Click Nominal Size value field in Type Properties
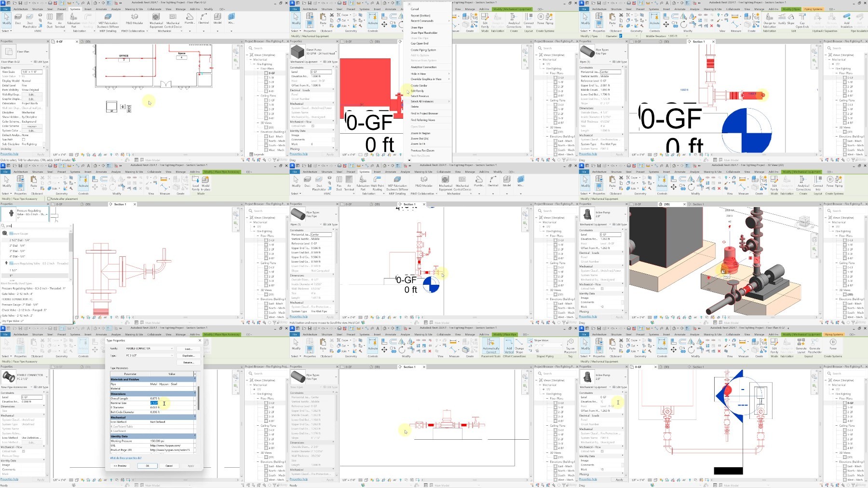Screen dimensions: 868x488 (x=172, y=403)
